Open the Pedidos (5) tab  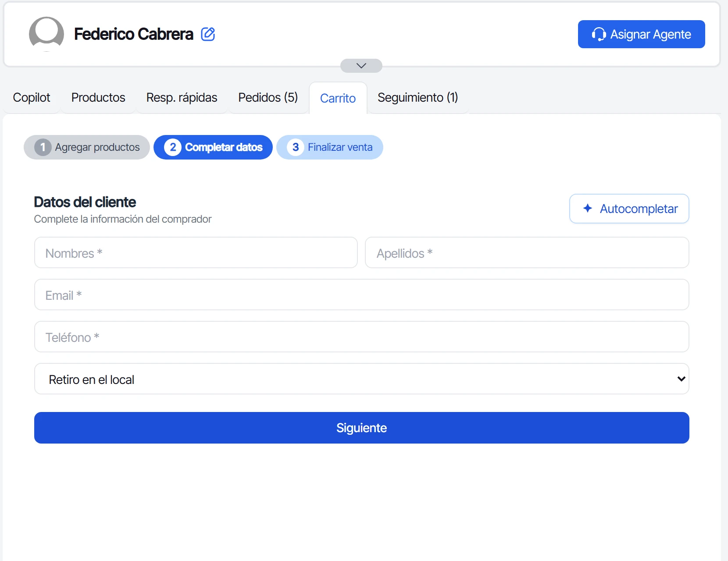coord(268,97)
